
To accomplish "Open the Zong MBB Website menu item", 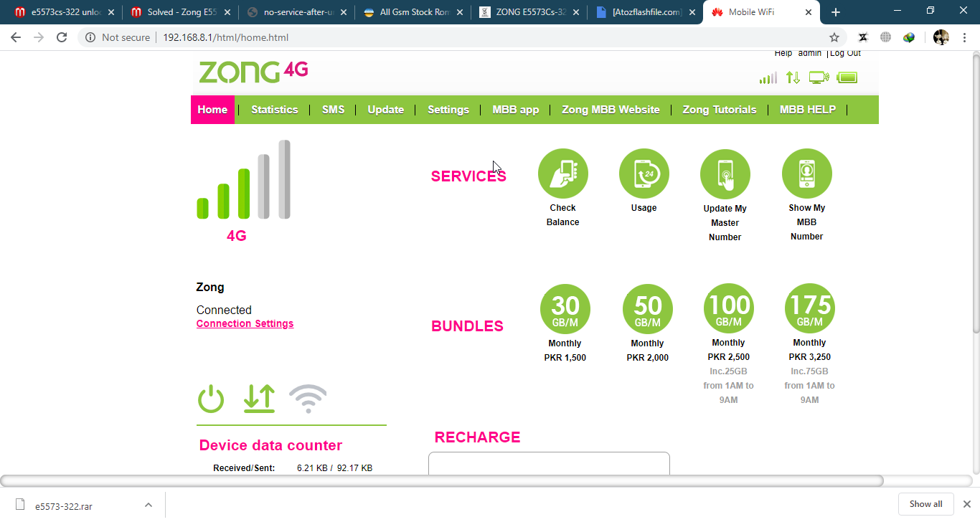I will 611,110.
